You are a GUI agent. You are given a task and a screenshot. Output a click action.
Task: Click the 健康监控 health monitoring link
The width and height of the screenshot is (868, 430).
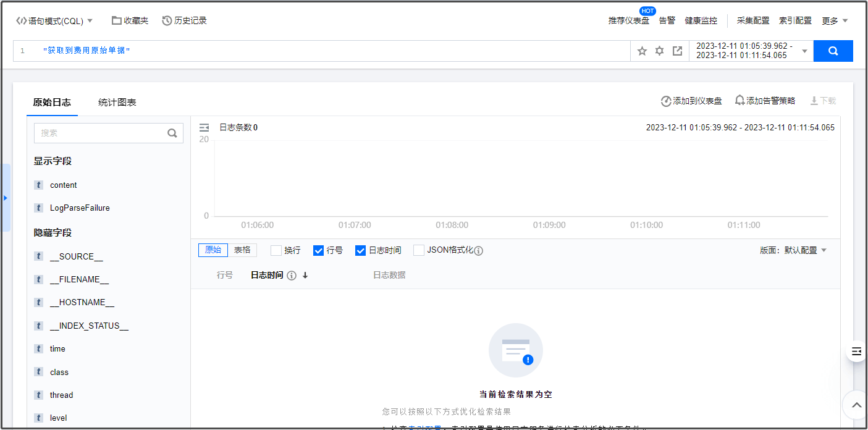701,20
